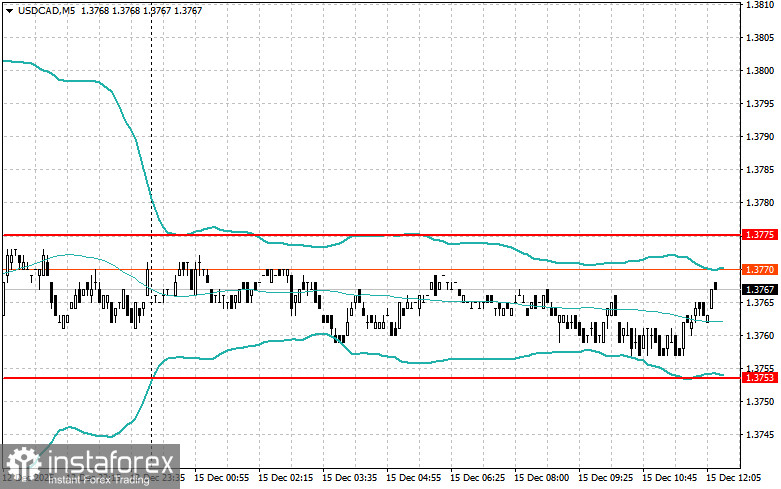
Task: Select the 1.3760 price axis value
Action: tap(760, 336)
